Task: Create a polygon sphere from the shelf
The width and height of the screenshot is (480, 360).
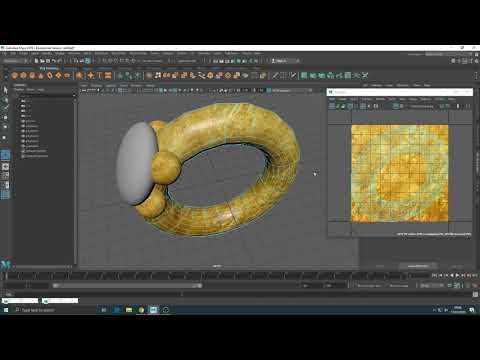Action: [x=14, y=76]
